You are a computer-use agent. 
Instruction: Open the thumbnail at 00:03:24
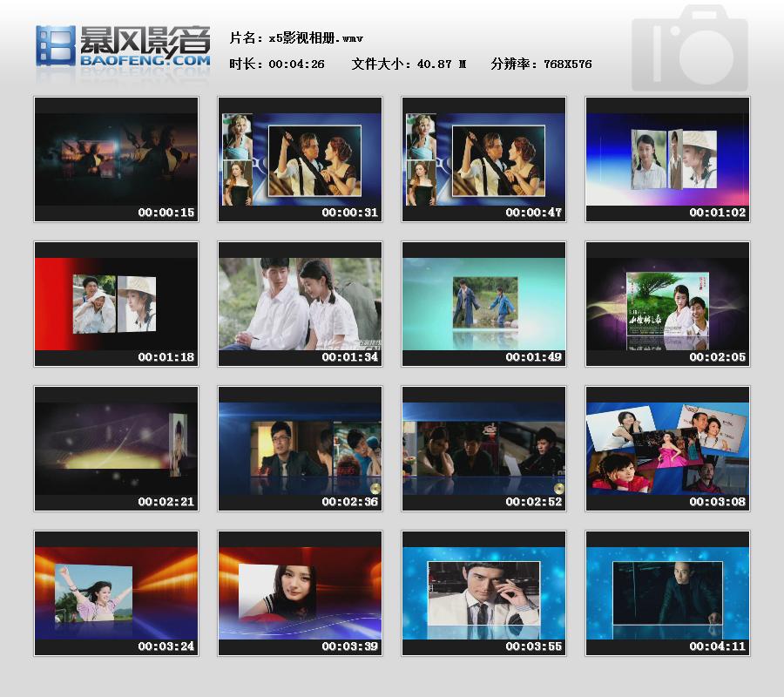pyautogui.click(x=116, y=592)
